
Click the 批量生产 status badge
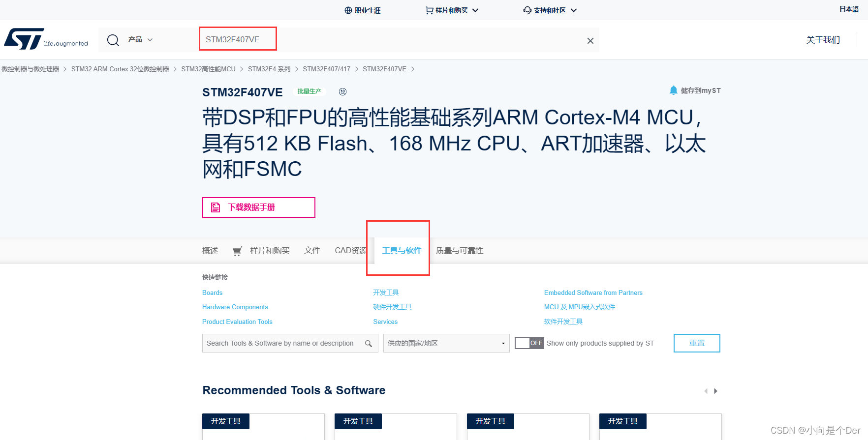pyautogui.click(x=309, y=91)
